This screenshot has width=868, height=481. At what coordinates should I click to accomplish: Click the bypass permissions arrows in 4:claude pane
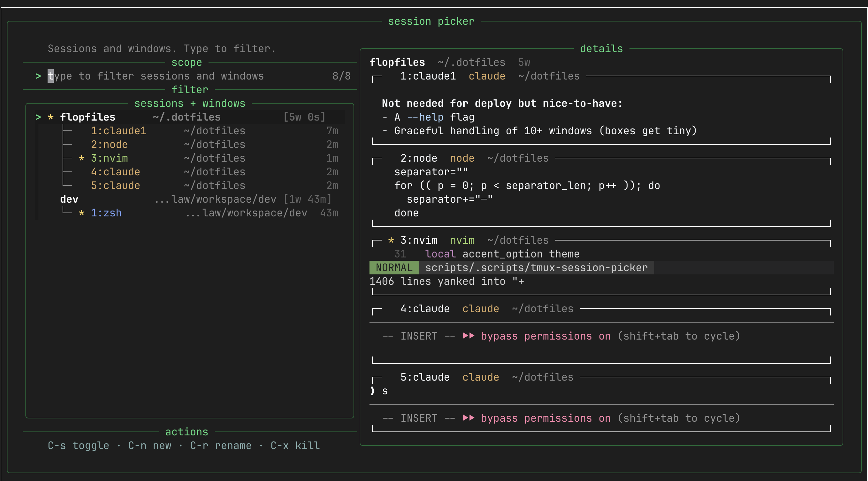(x=468, y=336)
